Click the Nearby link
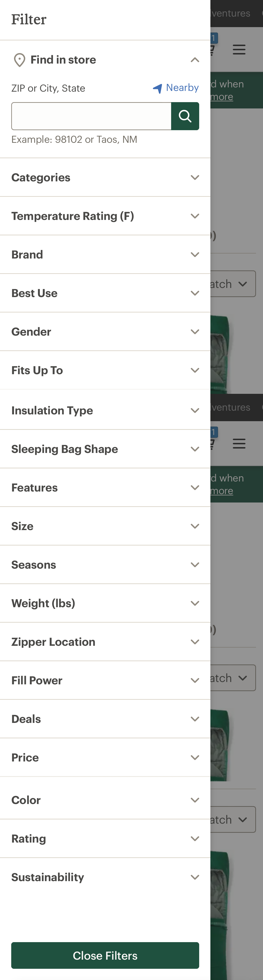This screenshot has height=980, width=263. coord(182,87)
